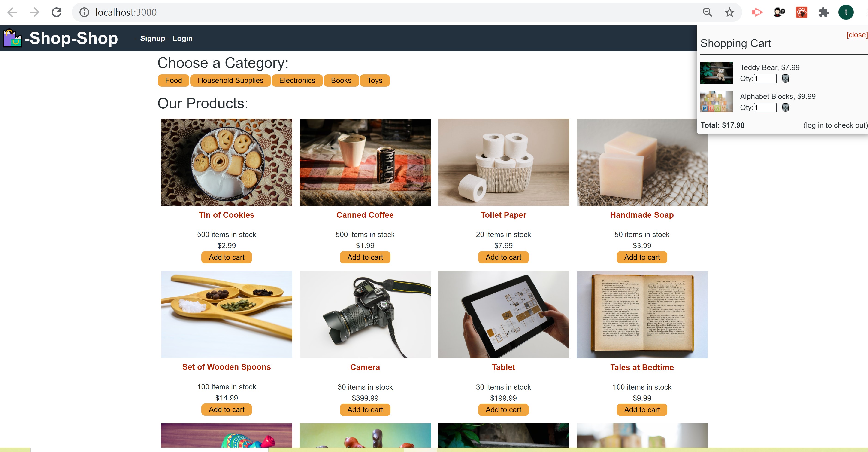View site information icon in address bar

click(84, 12)
